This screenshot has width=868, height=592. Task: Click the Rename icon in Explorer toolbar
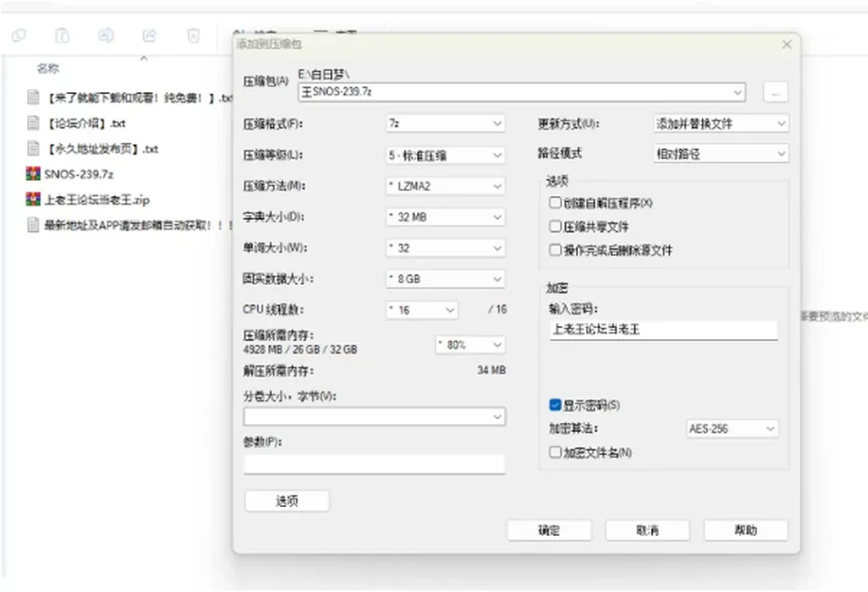click(x=106, y=36)
